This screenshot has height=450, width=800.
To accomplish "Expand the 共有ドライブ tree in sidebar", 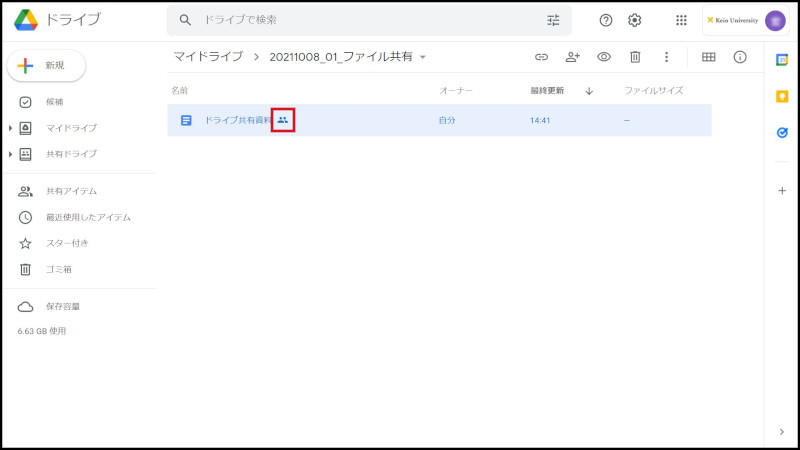I will pyautogui.click(x=11, y=154).
